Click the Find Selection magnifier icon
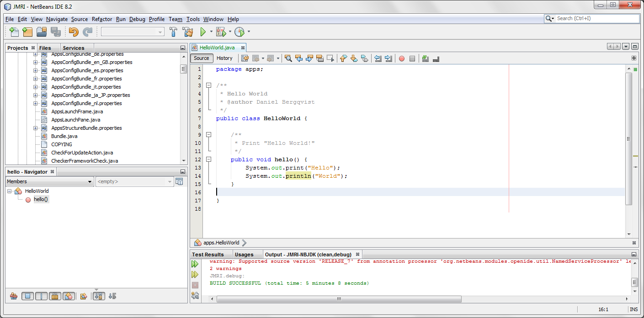Image resolution: width=644 pixels, height=318 pixels. [x=288, y=58]
